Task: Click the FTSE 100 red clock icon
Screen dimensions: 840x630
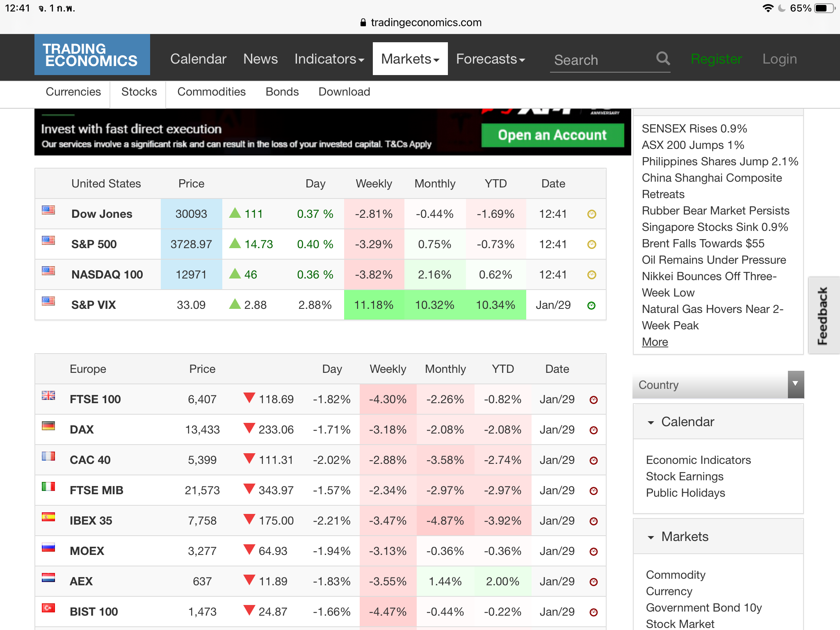Action: click(593, 400)
